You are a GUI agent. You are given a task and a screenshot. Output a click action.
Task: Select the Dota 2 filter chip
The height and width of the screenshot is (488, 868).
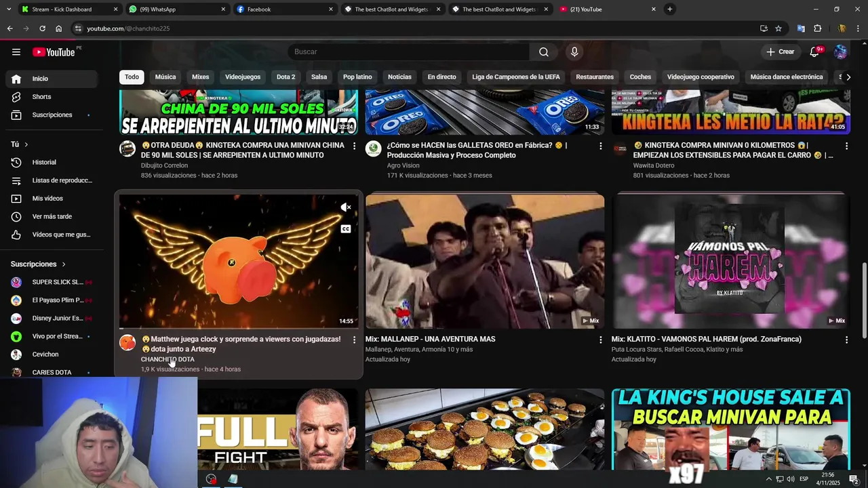point(285,77)
